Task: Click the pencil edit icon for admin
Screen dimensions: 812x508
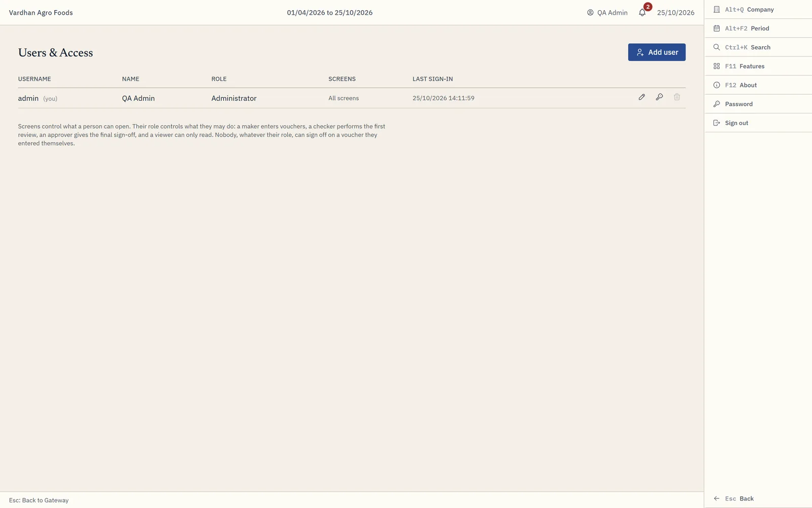Action: tap(641, 97)
